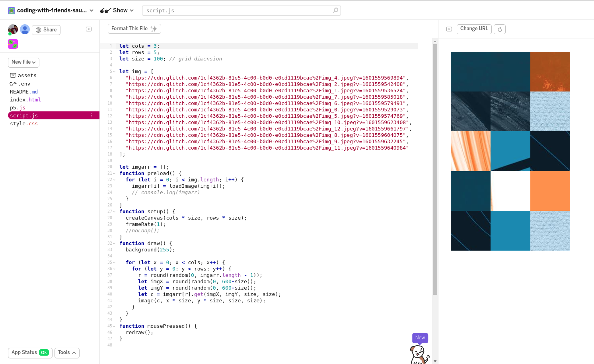Click Format This File button
The width and height of the screenshot is (594, 364).
click(x=134, y=29)
